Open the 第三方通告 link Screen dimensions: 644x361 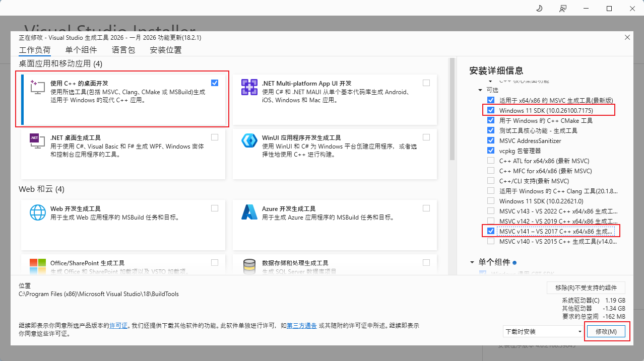click(301, 326)
